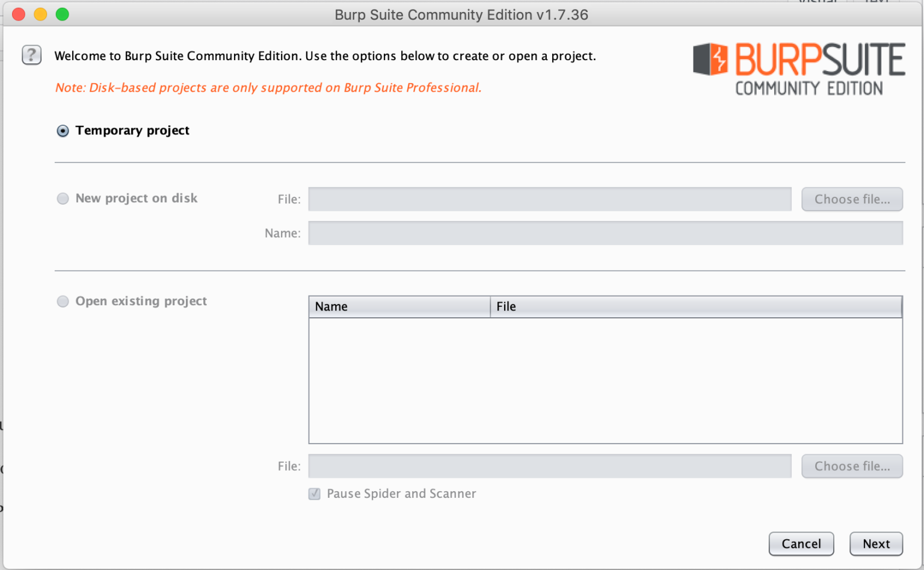Click Choose file for new project

pyautogui.click(x=852, y=199)
